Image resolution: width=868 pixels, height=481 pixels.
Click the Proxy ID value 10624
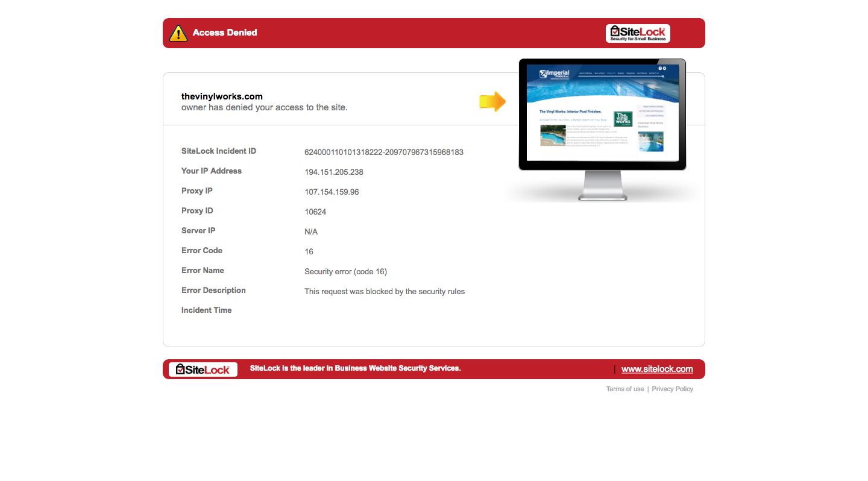coord(315,212)
